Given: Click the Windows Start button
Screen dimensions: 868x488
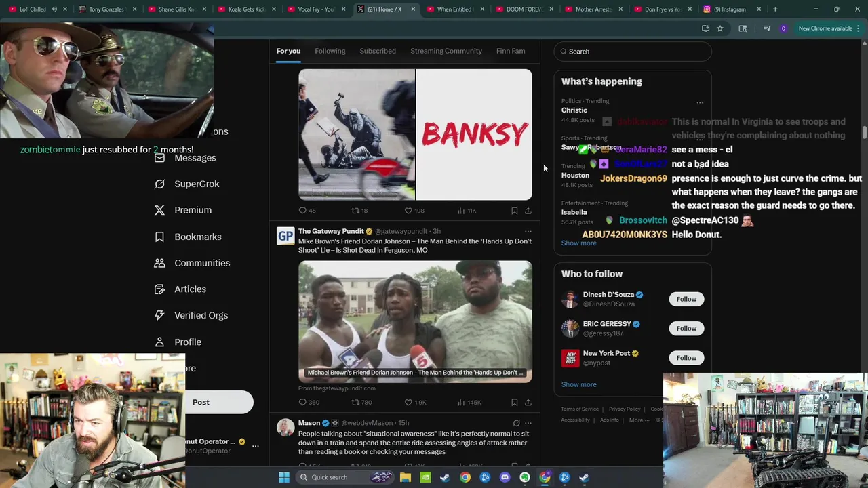Looking at the screenshot, I should click(284, 477).
